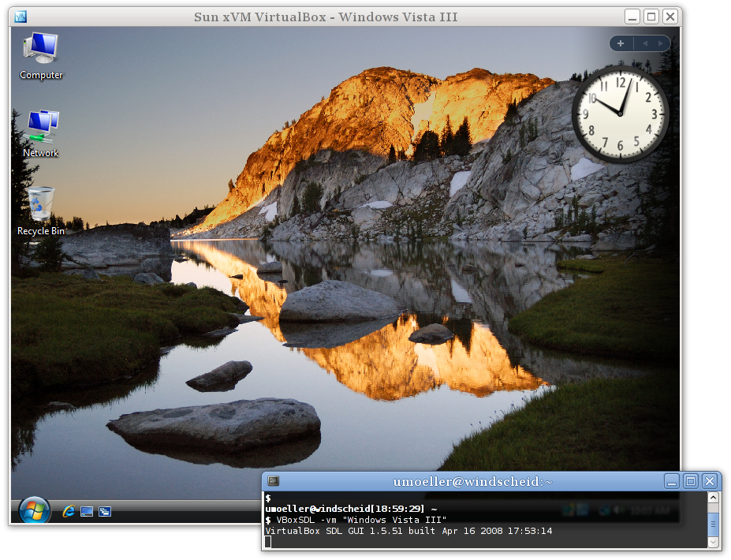Click the Show Desktop quick launch icon

tap(87, 512)
